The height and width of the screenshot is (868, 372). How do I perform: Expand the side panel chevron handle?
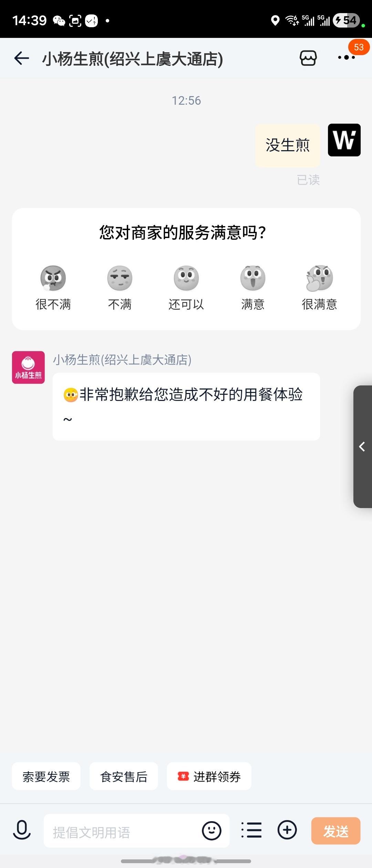363,446
